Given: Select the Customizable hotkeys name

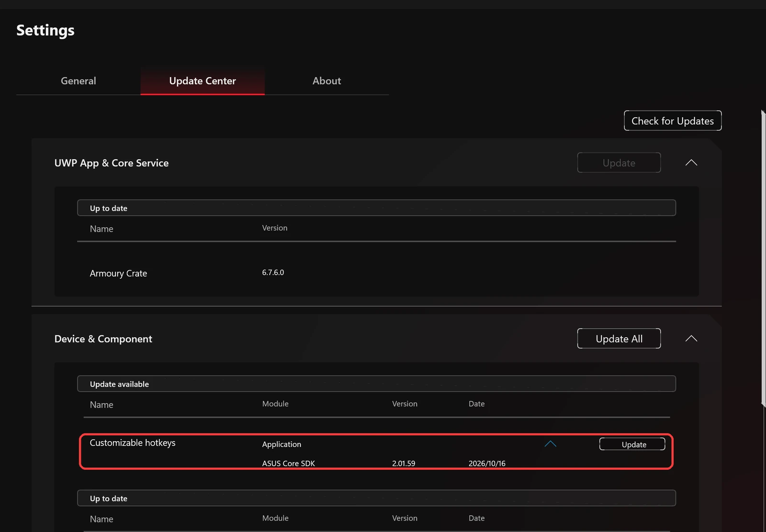Looking at the screenshot, I should click(x=133, y=443).
